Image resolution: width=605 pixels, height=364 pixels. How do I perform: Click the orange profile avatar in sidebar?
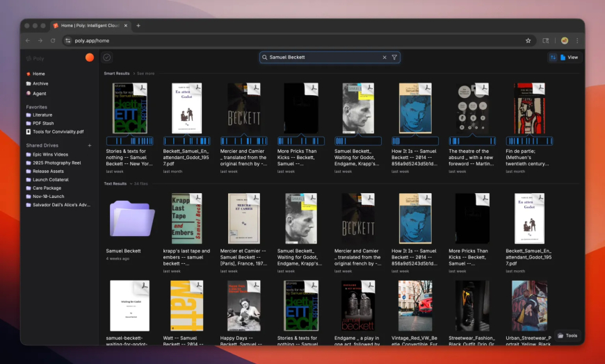tap(89, 58)
